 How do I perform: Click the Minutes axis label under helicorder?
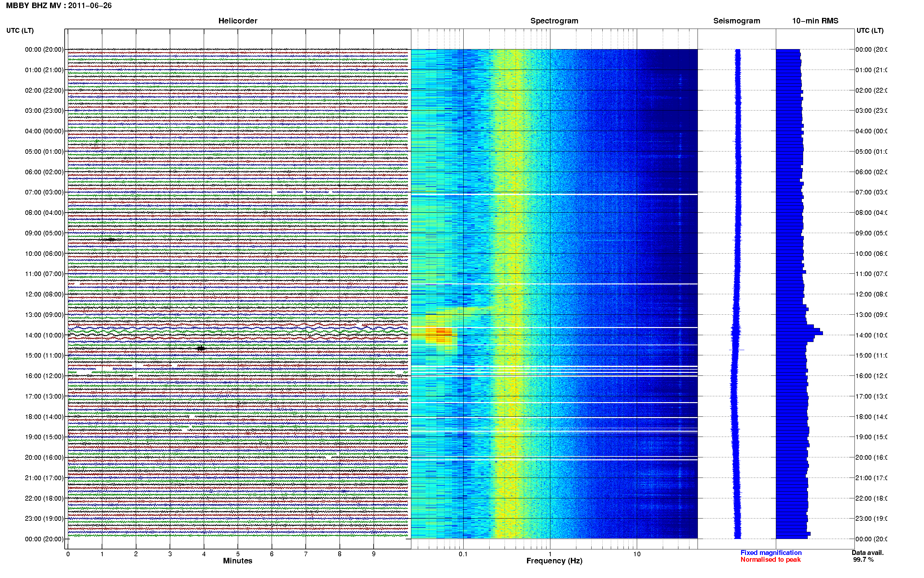[237, 561]
